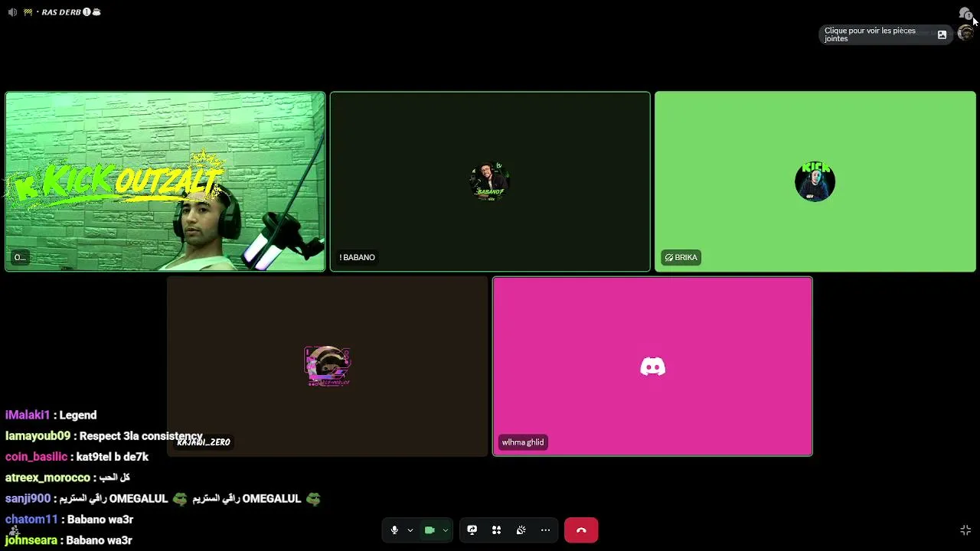Open the soundboard icon
Screen dimensions: 980x551
(x=521, y=530)
